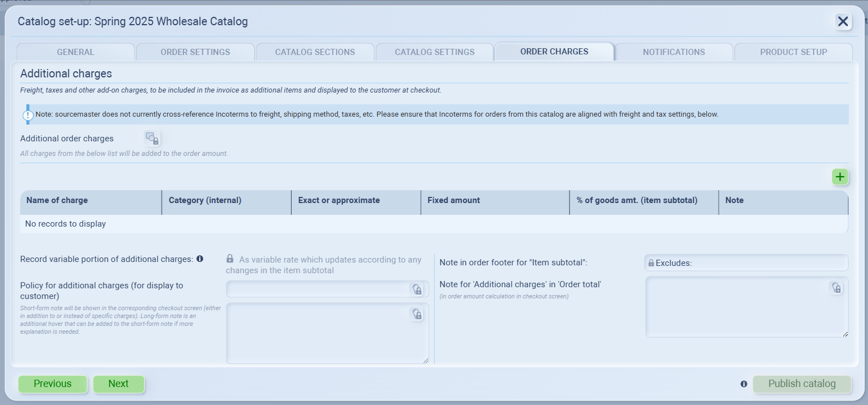Screen dimensions: 868x405
Task: Click the 'Fixed amount' column header
Action: pos(495,200)
